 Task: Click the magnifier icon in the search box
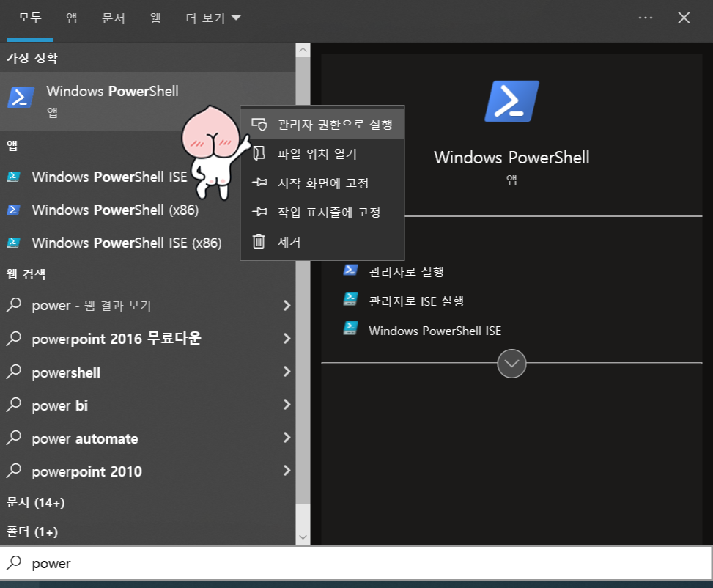14,563
